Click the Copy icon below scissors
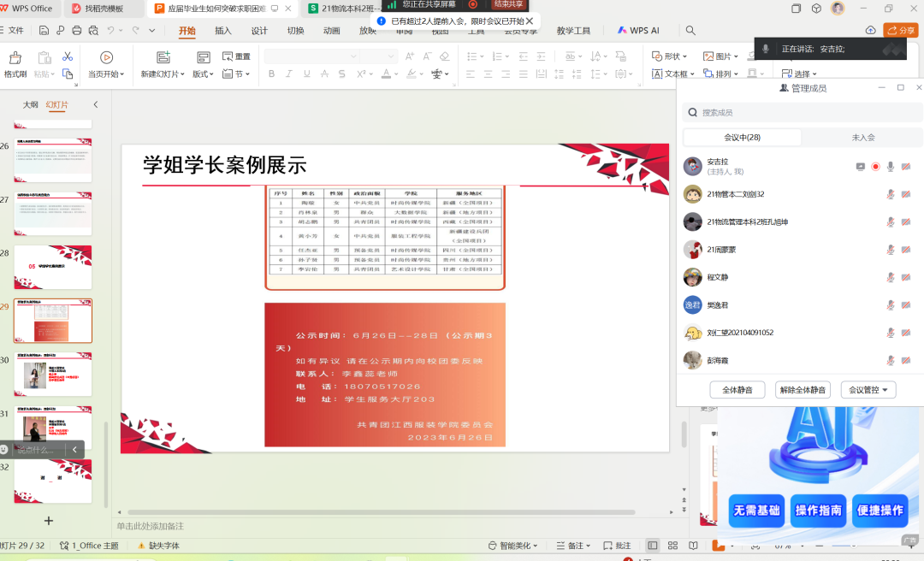Image resolution: width=924 pixels, height=561 pixels. coord(68,74)
